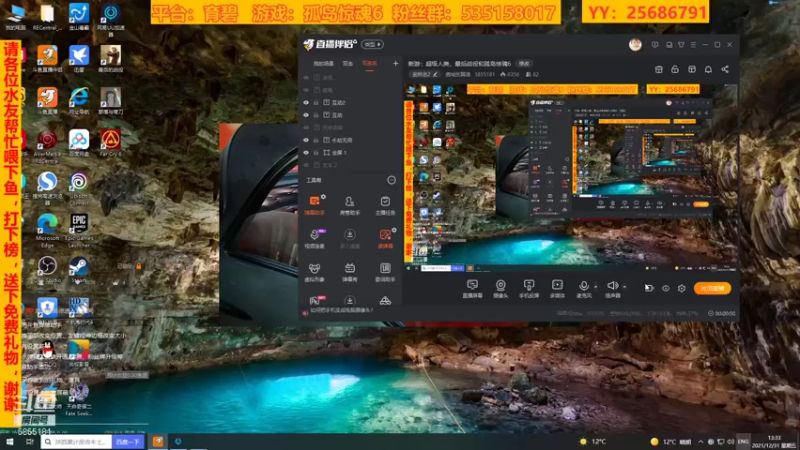Open the Ubisoft Connect desktop icon

79,188
